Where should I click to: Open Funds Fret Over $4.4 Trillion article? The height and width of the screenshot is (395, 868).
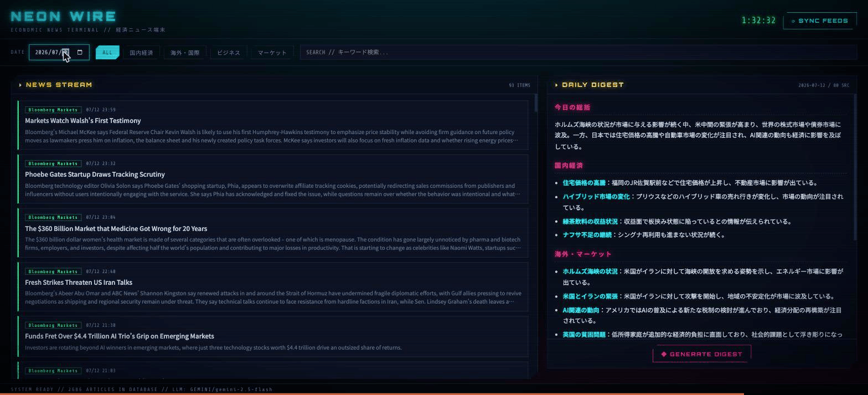[120, 336]
